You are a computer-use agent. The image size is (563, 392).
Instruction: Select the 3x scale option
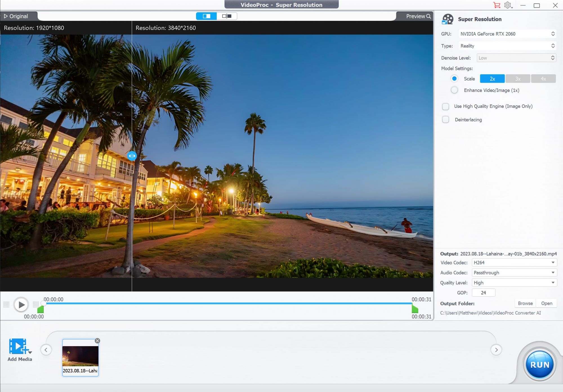518,79
